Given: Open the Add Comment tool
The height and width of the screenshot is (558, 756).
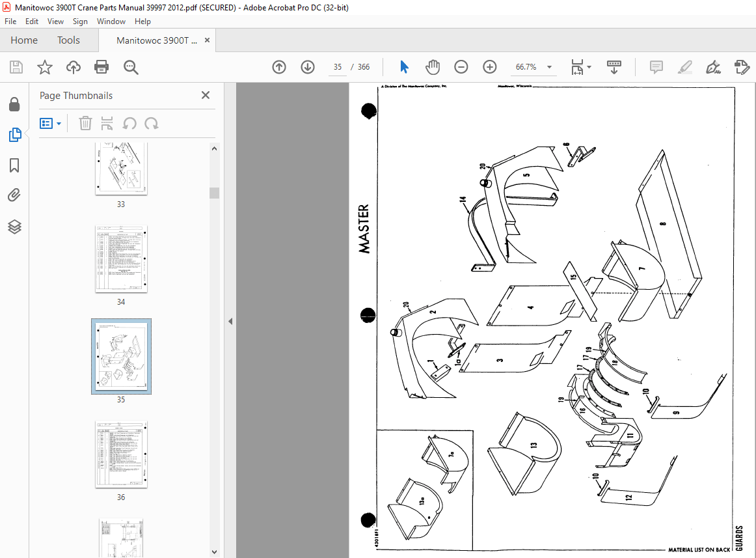Looking at the screenshot, I should [x=656, y=66].
